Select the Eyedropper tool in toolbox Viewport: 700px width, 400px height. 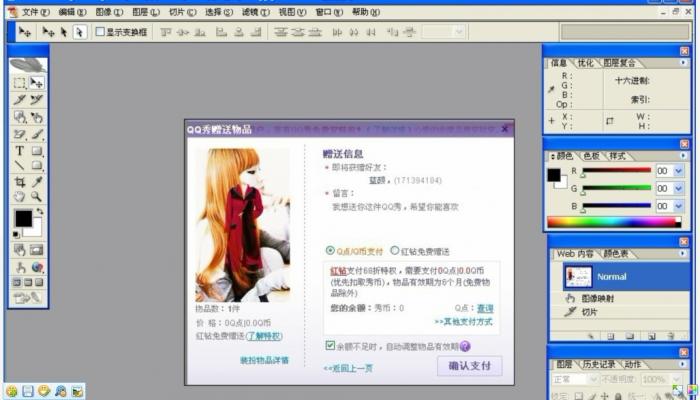[37, 181]
